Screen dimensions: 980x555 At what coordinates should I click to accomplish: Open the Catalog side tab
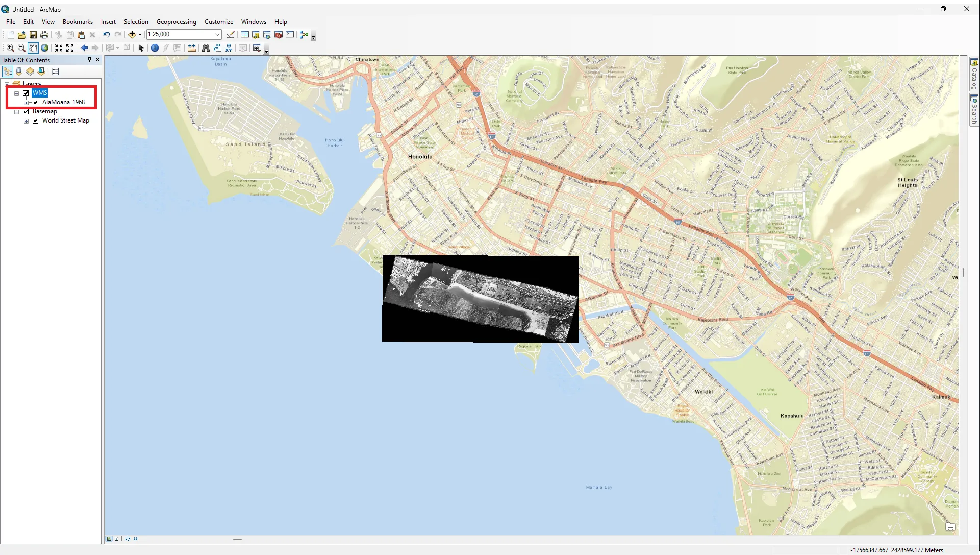[974, 74]
